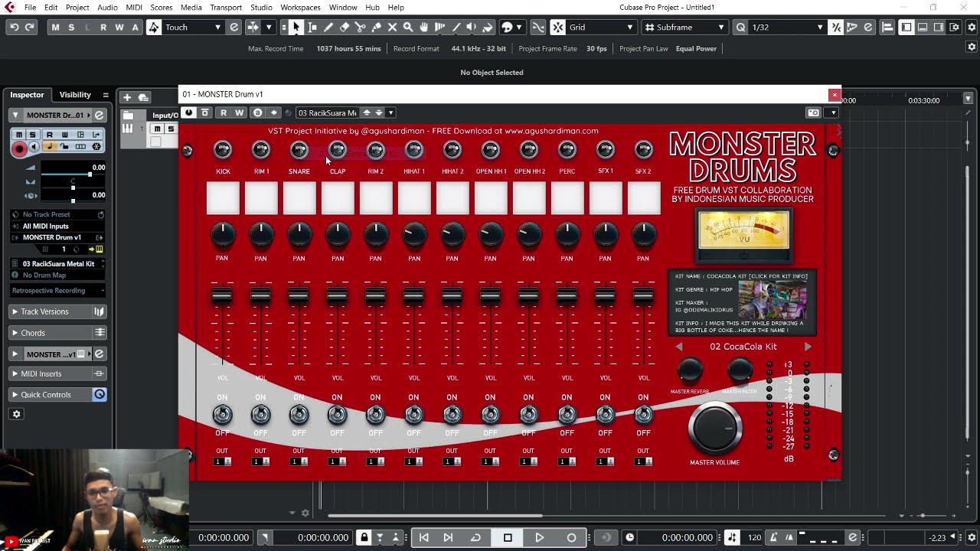Click the All MIDI Inputs routing field
The height and width of the screenshot is (551, 980).
tap(57, 227)
